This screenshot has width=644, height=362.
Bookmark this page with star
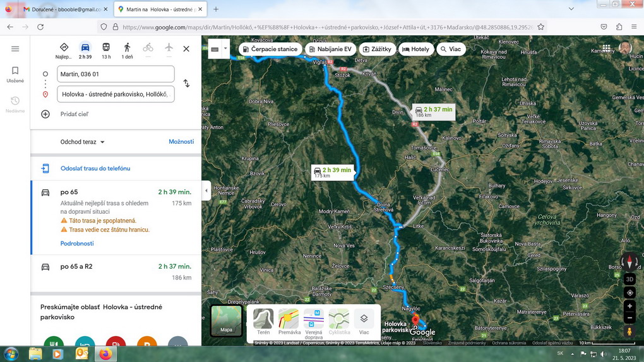[x=541, y=26]
